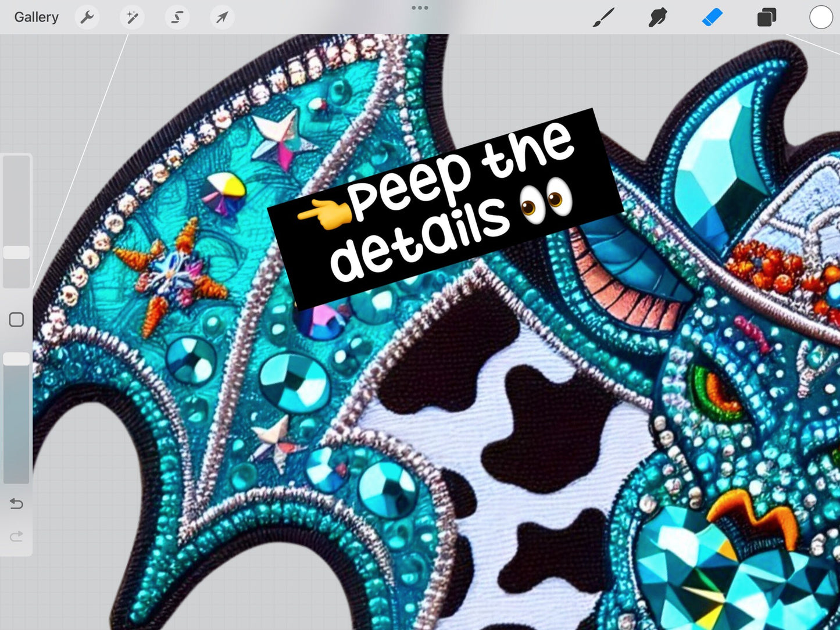Open the white color picker circle
This screenshot has height=630, width=840.
pos(821,17)
